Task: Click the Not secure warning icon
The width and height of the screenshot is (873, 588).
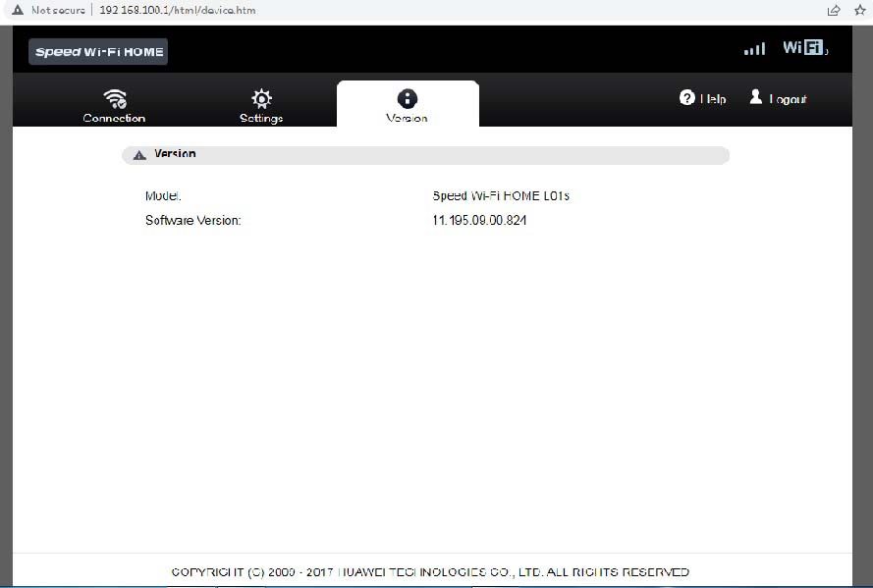Action: click(18, 10)
